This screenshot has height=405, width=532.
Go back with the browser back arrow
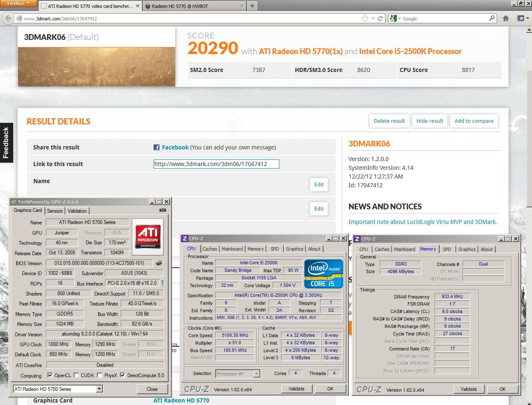pyautogui.click(x=8, y=18)
